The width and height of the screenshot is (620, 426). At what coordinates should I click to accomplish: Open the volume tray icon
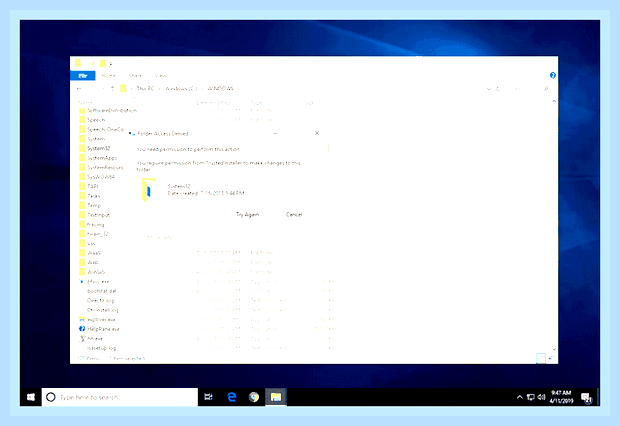pyautogui.click(x=541, y=397)
